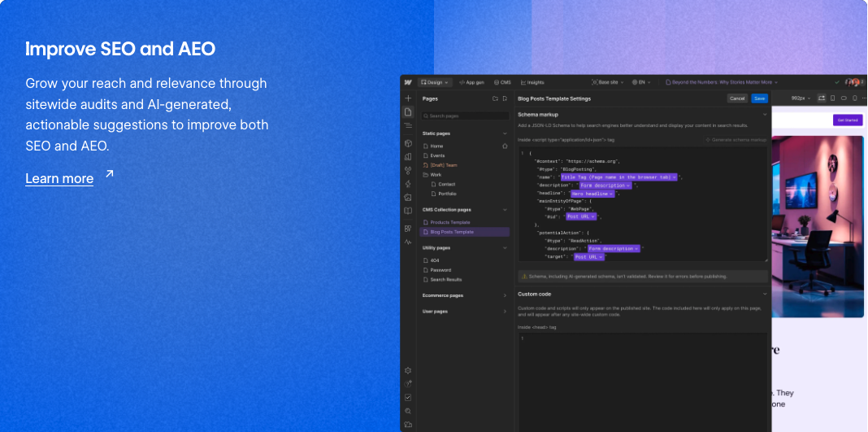Viewport: 868px width, 432px height.
Task: Switch to the Insights tab
Action: point(532,82)
